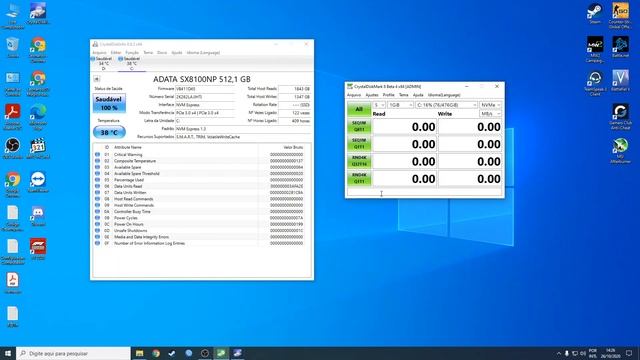Open test count dropdown showing 5
The width and height of the screenshot is (640, 360).
point(379,105)
